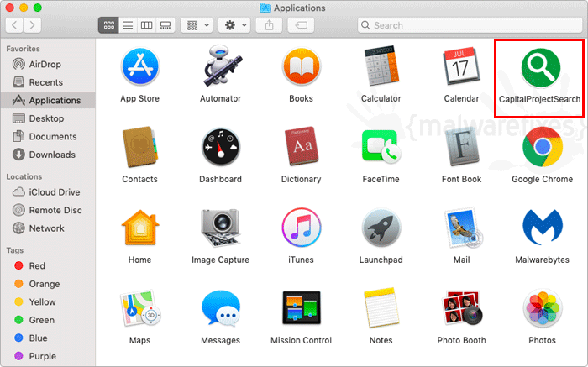Click the Share toolbar button
The height and width of the screenshot is (367, 588).
pos(270,25)
